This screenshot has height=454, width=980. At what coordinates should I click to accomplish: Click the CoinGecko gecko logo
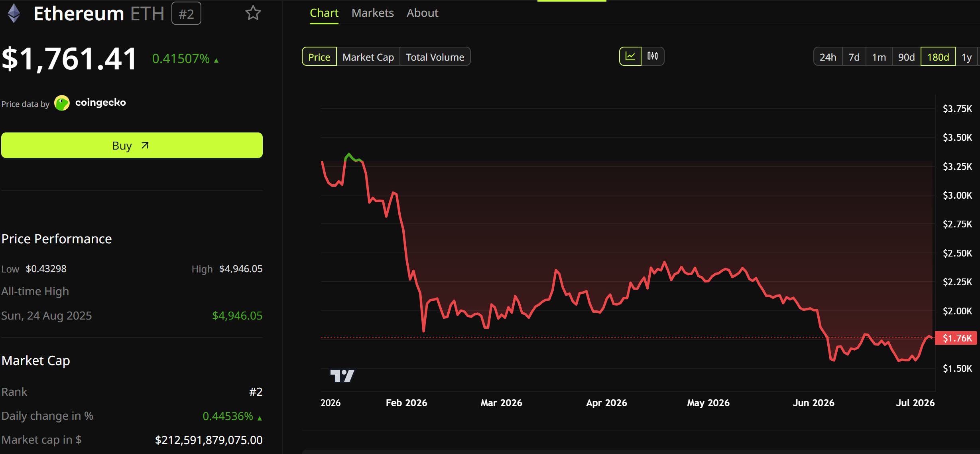[62, 103]
